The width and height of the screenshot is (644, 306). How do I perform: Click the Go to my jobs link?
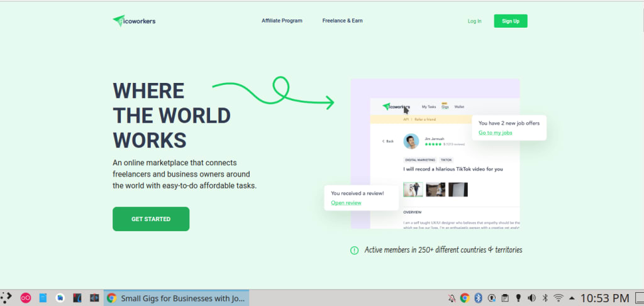tap(496, 133)
